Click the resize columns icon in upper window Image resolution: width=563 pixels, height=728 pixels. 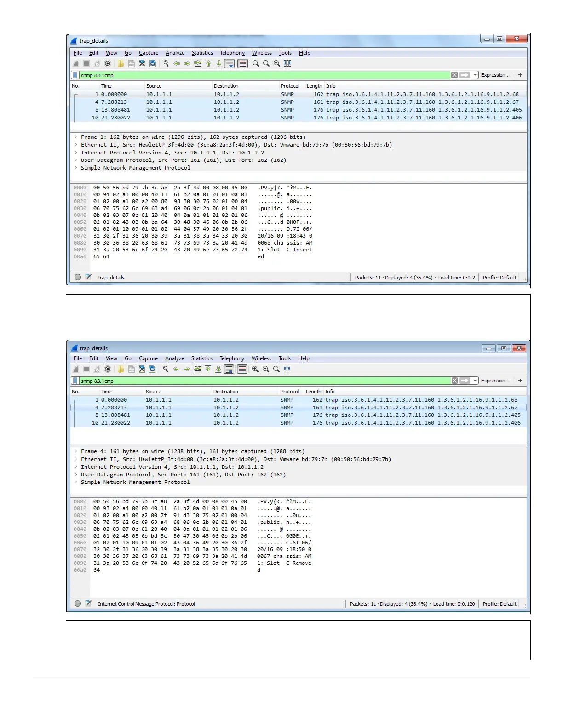click(x=287, y=63)
